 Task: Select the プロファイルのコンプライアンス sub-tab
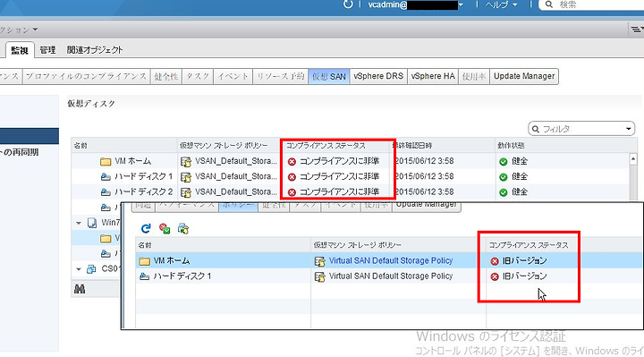point(86,76)
